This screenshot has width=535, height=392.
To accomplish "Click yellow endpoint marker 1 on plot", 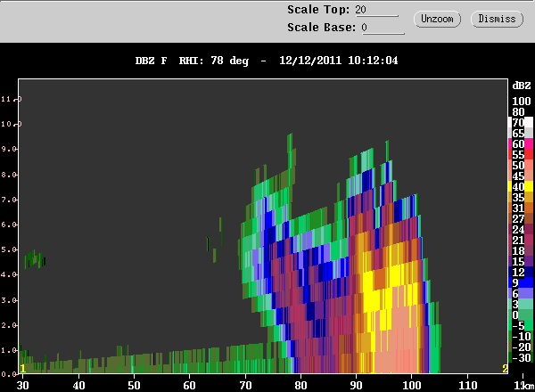I will pyautogui.click(x=23, y=369).
